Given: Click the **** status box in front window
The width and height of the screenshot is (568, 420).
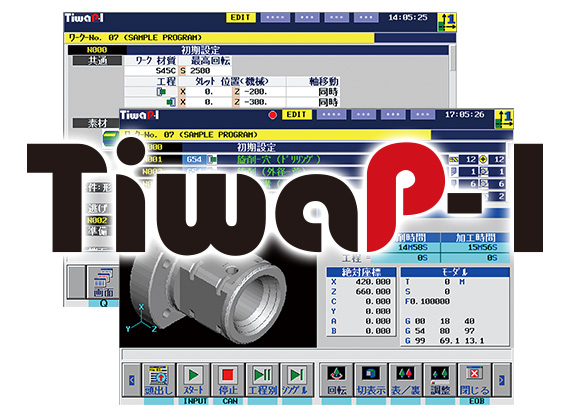Looking at the screenshot, I should (331, 115).
